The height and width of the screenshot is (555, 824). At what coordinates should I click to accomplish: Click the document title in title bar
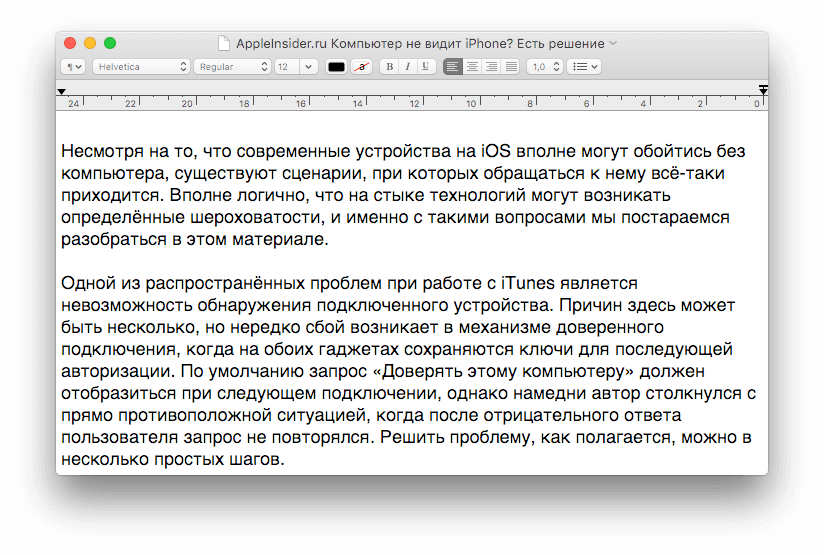(x=420, y=44)
